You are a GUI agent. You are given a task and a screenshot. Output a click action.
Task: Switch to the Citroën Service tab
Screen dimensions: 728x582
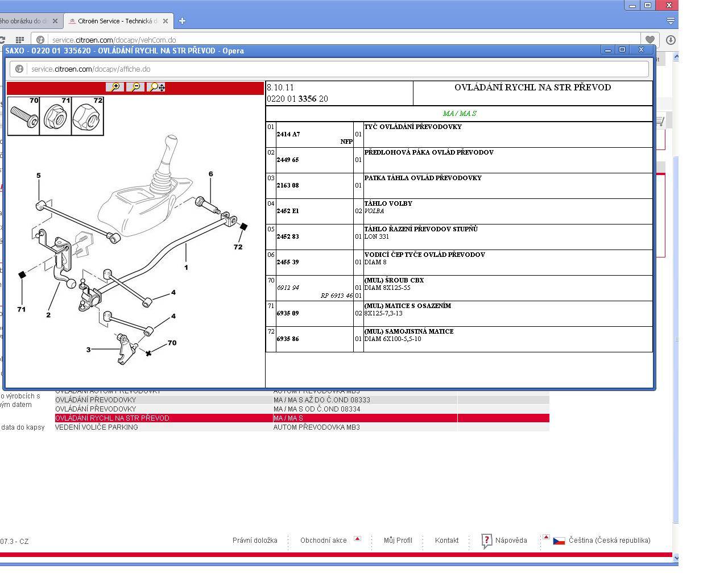118,21
